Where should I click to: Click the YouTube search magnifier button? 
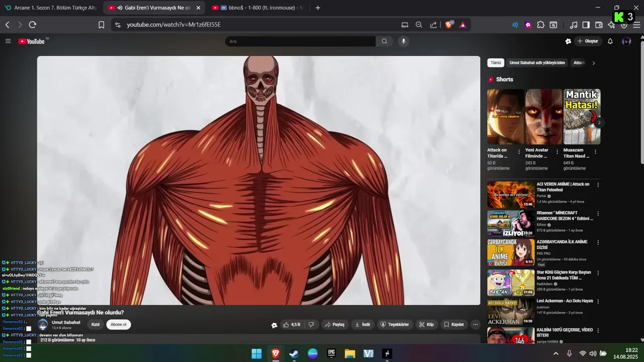pyautogui.click(x=384, y=41)
